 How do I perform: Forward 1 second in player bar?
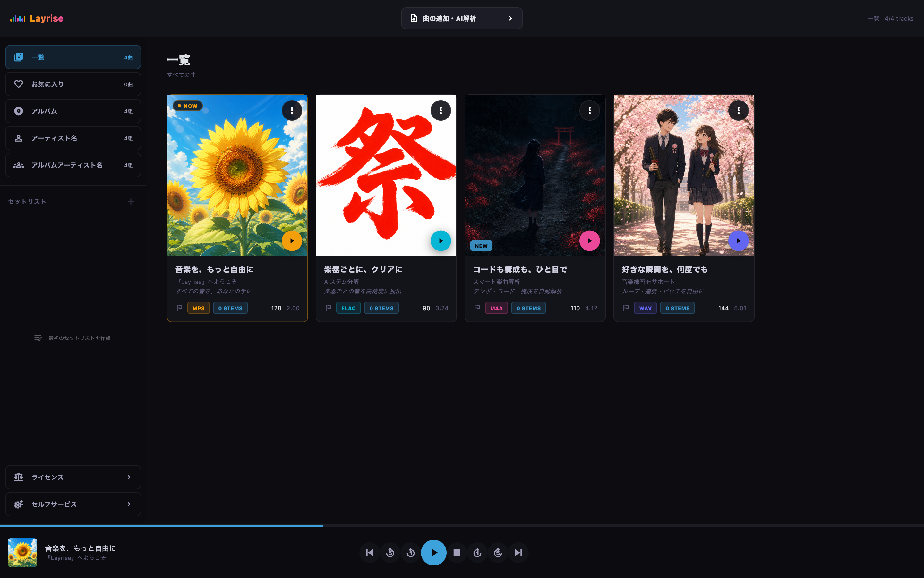[477, 552]
